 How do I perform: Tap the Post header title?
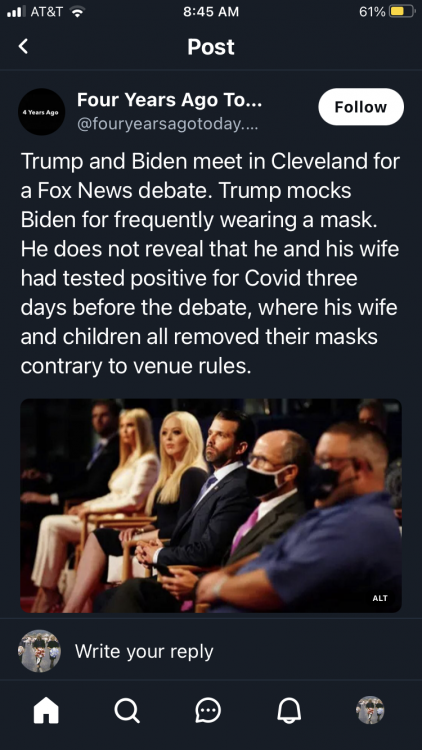click(x=211, y=46)
